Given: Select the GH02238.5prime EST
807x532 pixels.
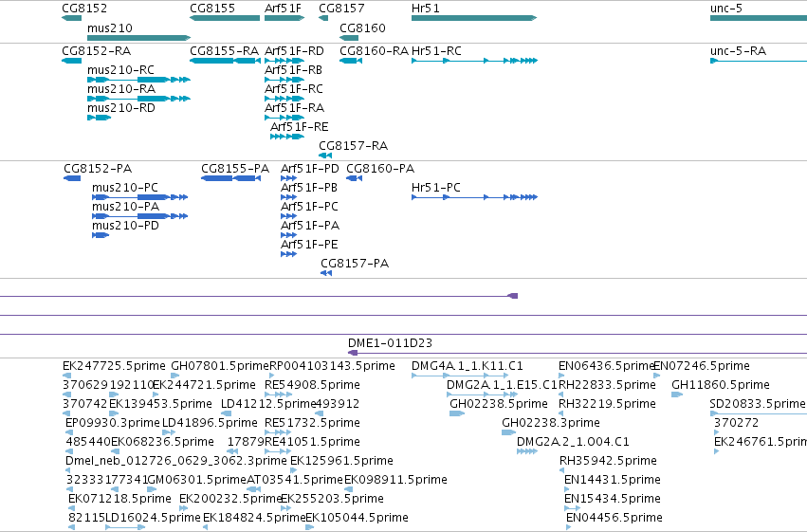Looking at the screenshot, I should (x=457, y=413).
